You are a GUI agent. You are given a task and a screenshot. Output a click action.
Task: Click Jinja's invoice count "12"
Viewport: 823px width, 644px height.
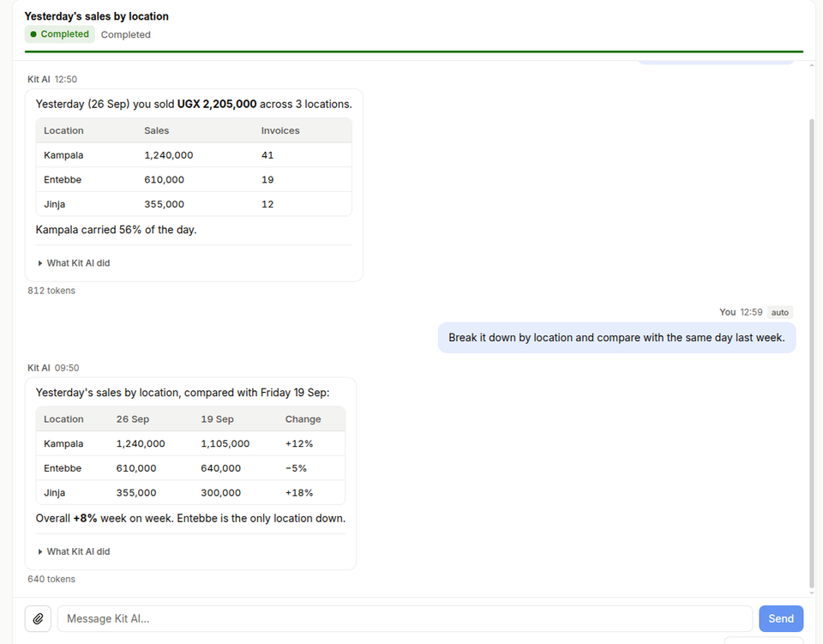267,204
